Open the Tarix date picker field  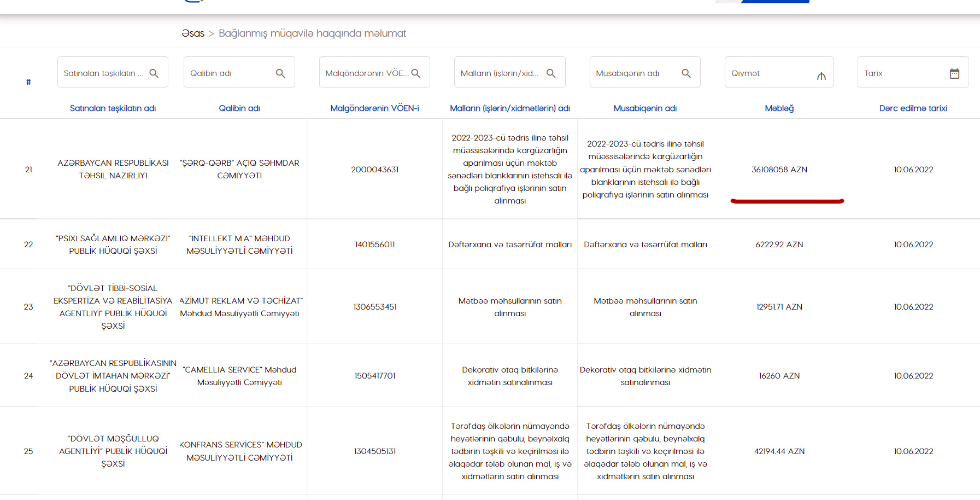pos(902,73)
